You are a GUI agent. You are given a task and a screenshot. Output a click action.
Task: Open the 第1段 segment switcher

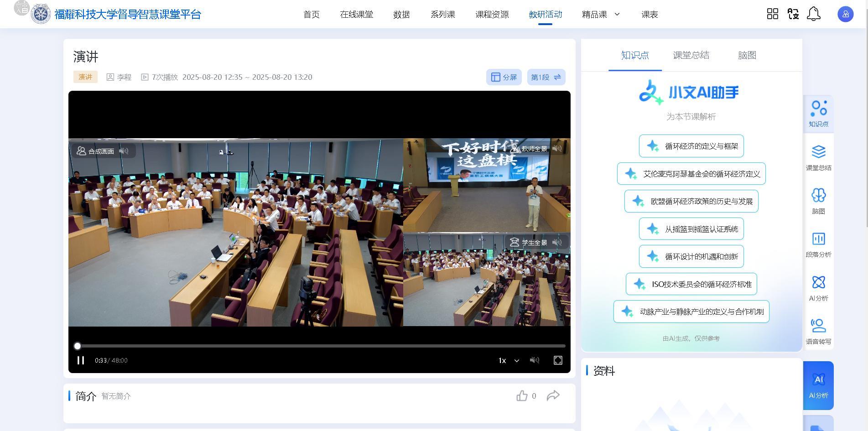(546, 77)
